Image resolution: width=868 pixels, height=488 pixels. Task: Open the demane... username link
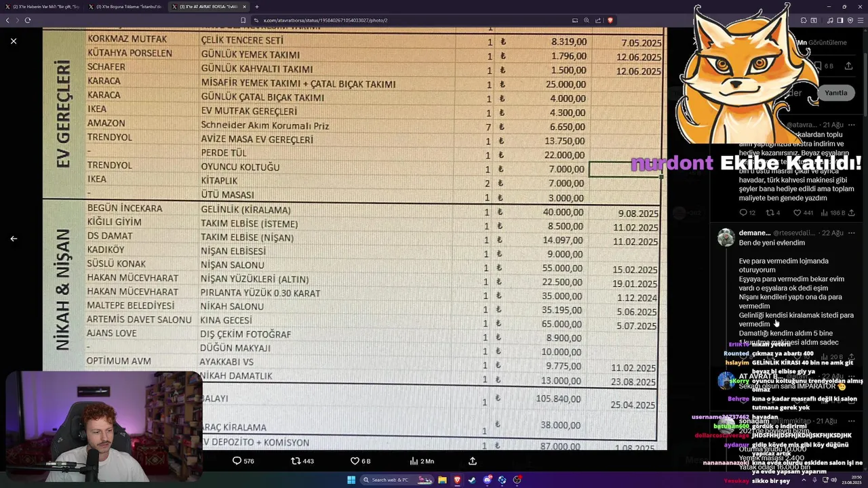755,233
